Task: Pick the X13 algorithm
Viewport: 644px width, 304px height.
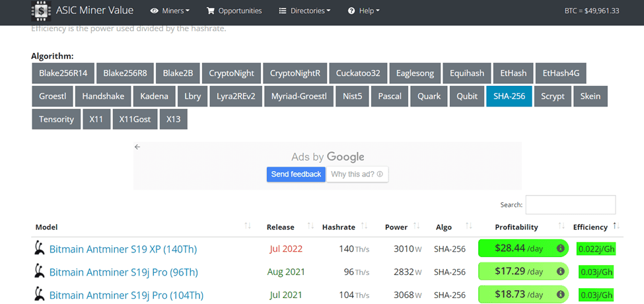Action: pyautogui.click(x=173, y=120)
